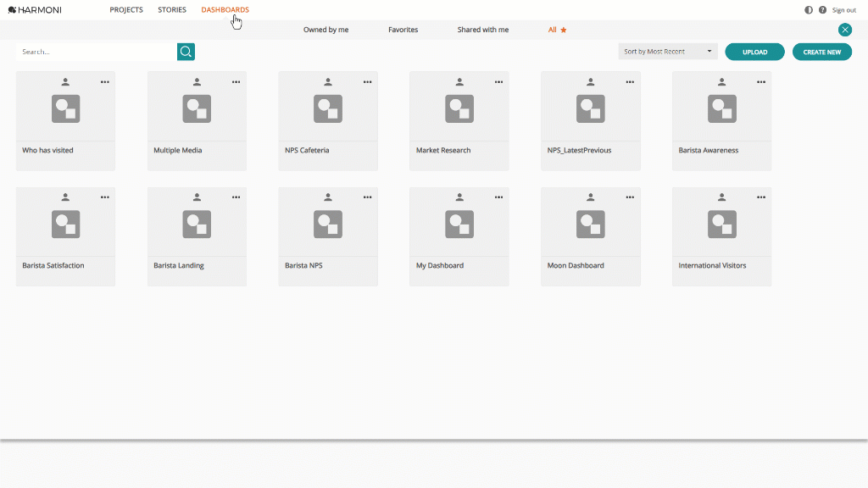
Task: Open the Multiple Media dashboard thumbnail
Action: click(x=197, y=108)
